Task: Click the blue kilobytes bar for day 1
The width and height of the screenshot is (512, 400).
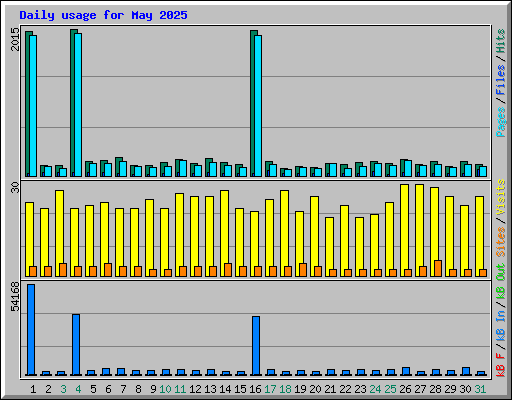Action: coord(31,330)
